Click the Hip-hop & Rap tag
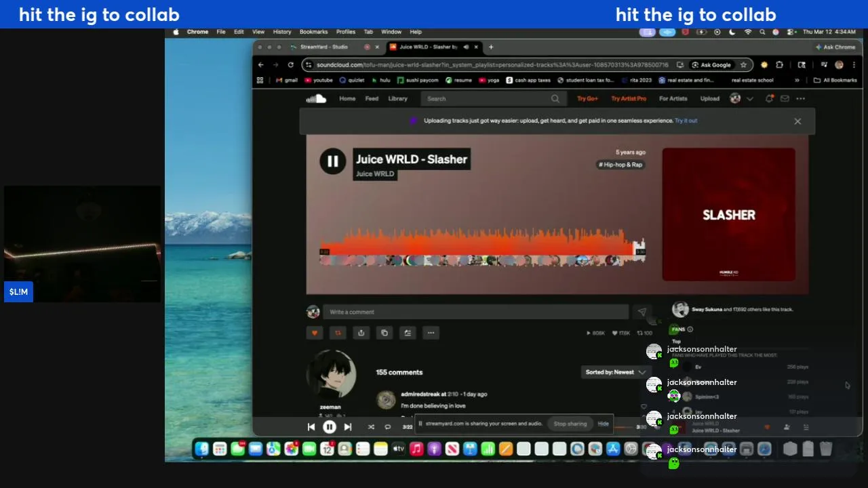Viewport: 868px width, 488px height. pos(620,165)
